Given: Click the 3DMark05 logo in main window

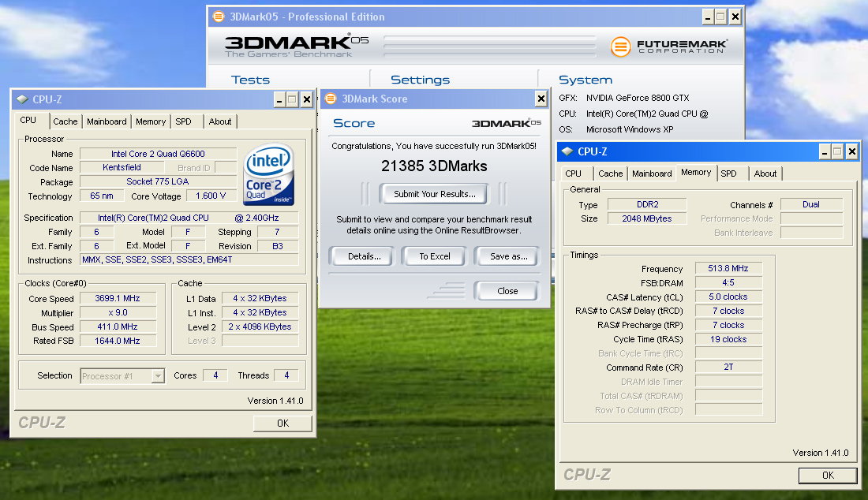Looking at the screenshot, I should coord(297,46).
